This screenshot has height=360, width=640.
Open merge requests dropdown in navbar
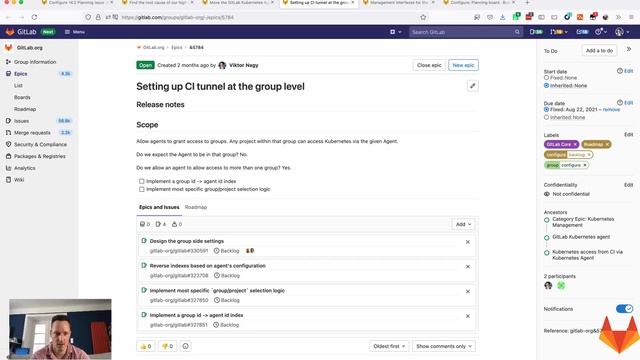(x=558, y=32)
